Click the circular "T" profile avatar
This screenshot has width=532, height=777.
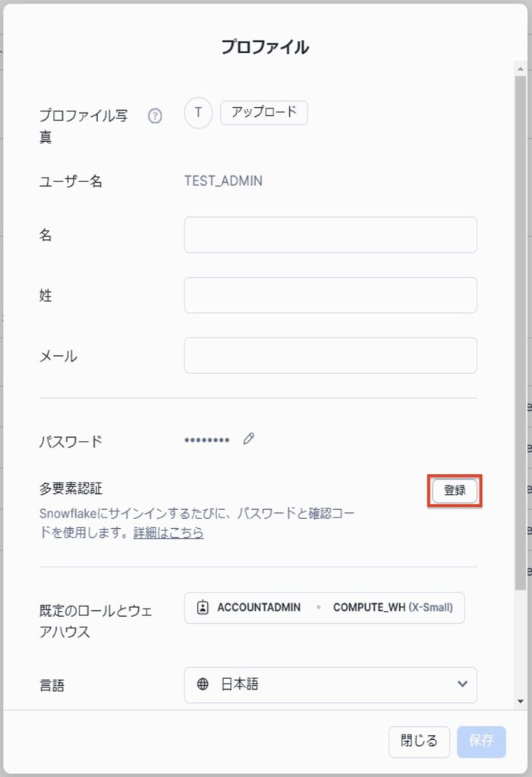coord(198,113)
